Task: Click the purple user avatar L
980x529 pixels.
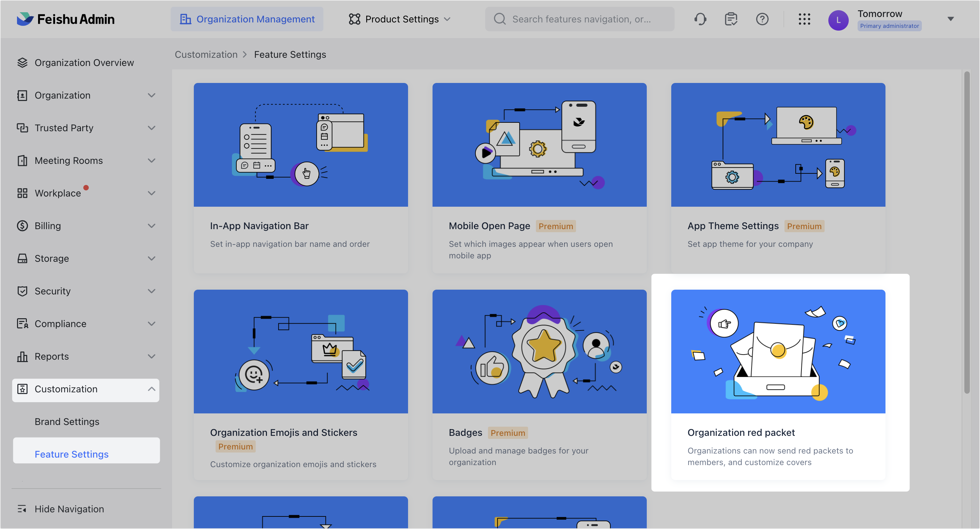Action: [x=838, y=20]
